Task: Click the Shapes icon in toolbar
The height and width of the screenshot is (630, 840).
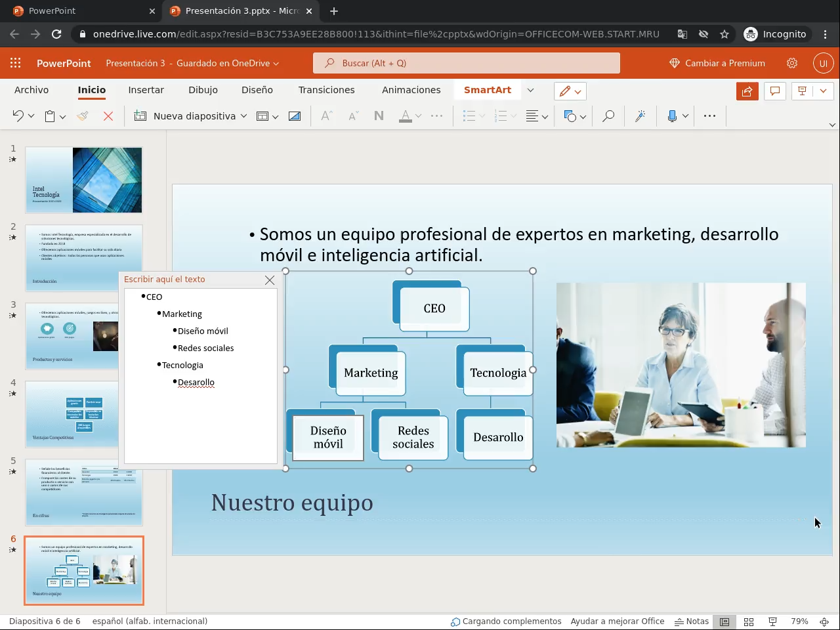Action: pyautogui.click(x=570, y=116)
